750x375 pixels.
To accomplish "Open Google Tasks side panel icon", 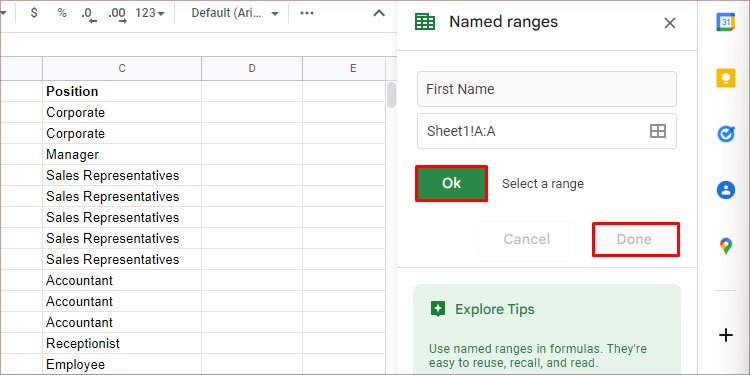I will [725, 134].
